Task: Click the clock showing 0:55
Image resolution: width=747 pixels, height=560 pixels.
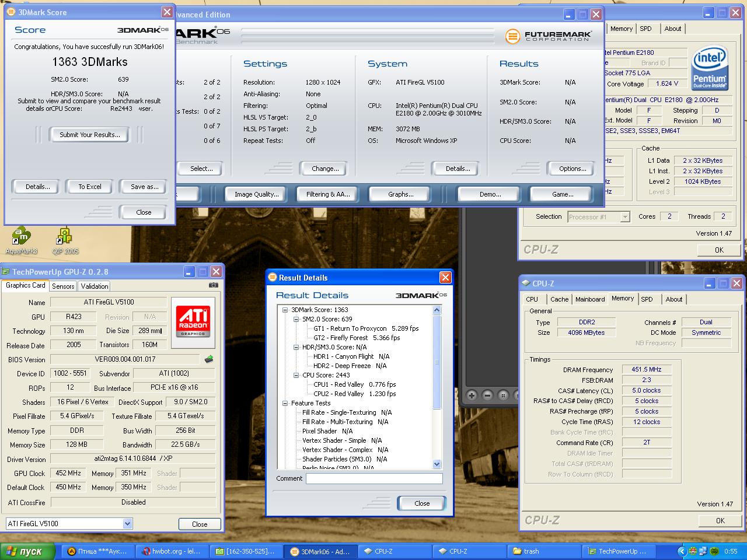Action: coord(731,551)
